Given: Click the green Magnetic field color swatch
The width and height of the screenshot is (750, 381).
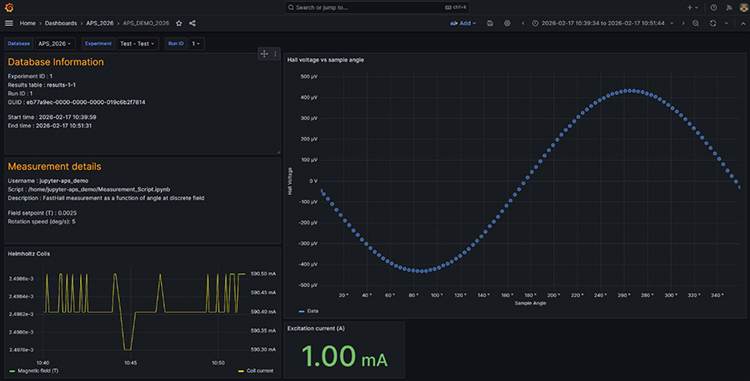Looking at the screenshot, I should tap(12, 371).
